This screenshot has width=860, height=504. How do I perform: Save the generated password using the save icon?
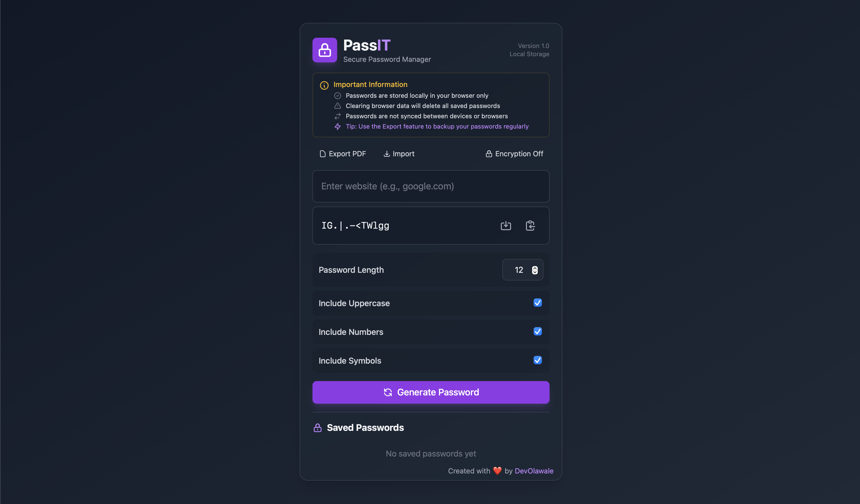[x=506, y=226]
